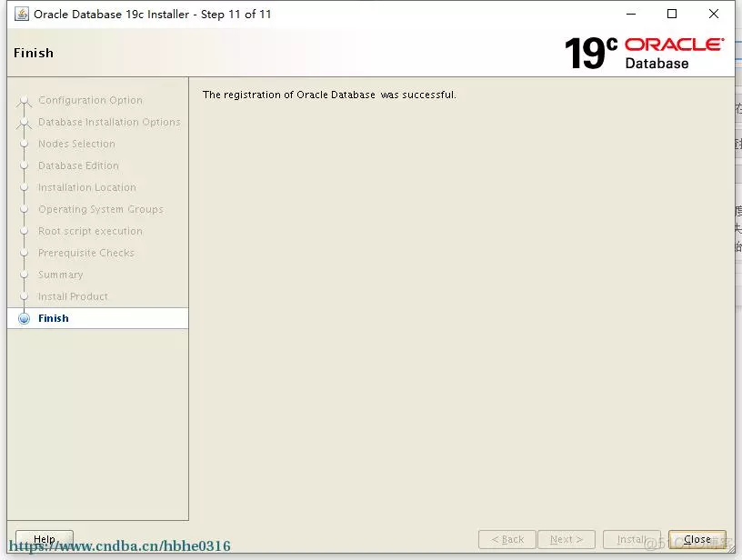This screenshot has height=560, width=742.
Task: Click the Finish step bullet icon
Action: 25,319
